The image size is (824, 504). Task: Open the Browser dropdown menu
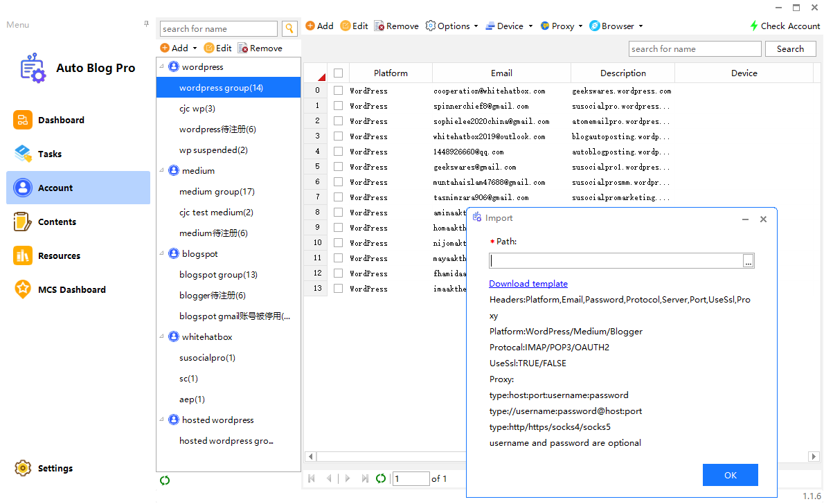pos(616,26)
